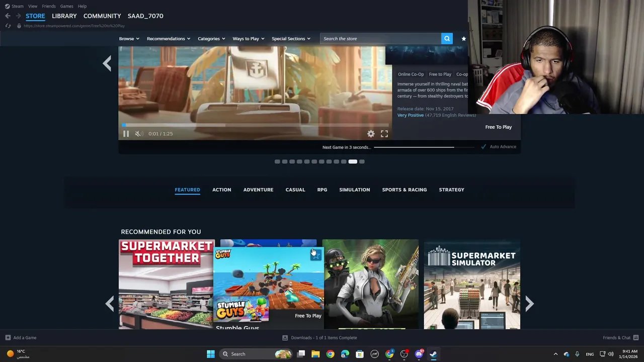Image resolution: width=644 pixels, height=362 pixels.
Task: Click the search the store field
Action: 380,39
